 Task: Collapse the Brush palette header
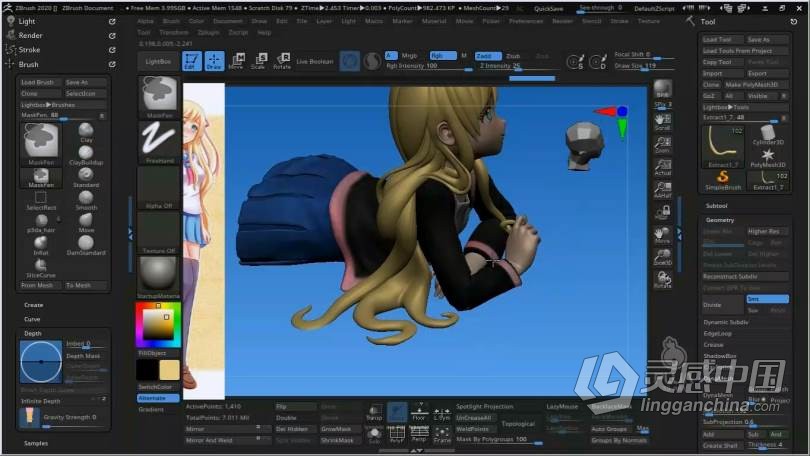click(x=28, y=65)
